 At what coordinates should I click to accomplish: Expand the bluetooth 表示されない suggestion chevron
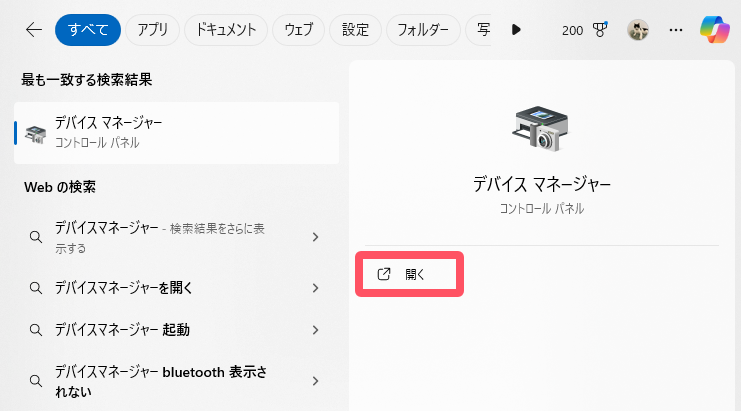tap(315, 380)
